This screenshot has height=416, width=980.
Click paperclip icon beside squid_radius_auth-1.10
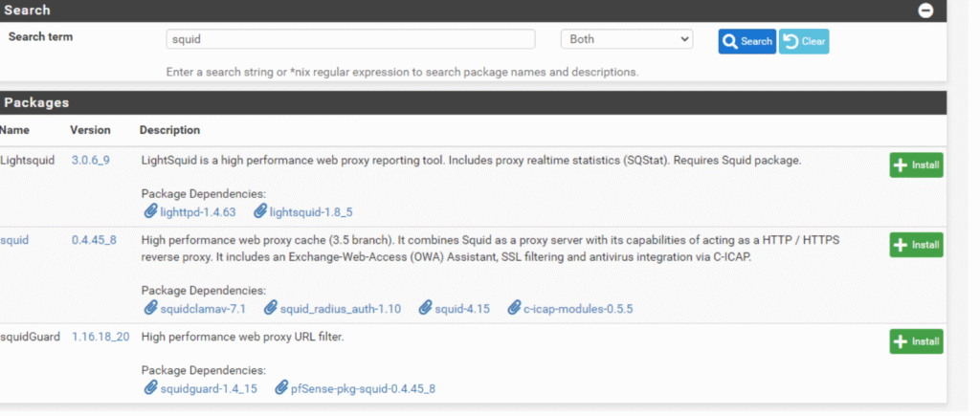tap(271, 308)
